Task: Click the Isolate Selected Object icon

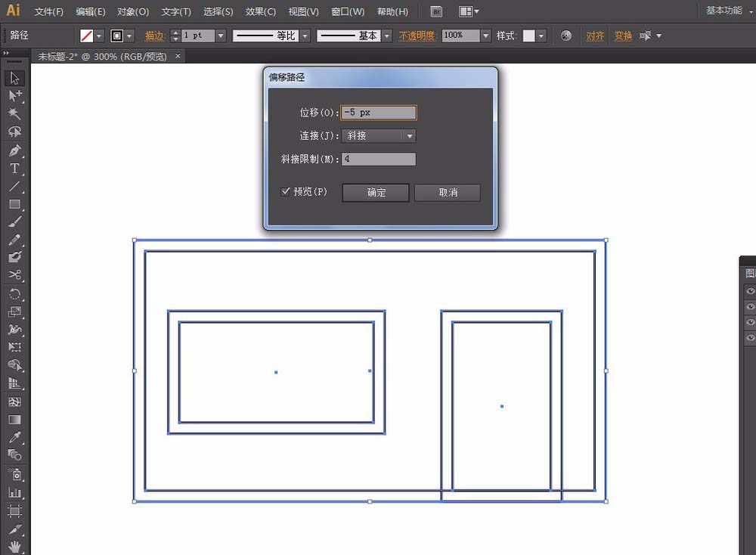Action: pyautogui.click(x=645, y=36)
